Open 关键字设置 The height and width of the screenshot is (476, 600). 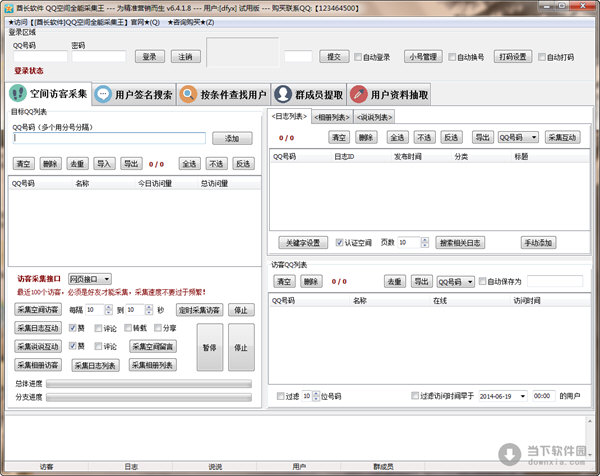(303, 243)
